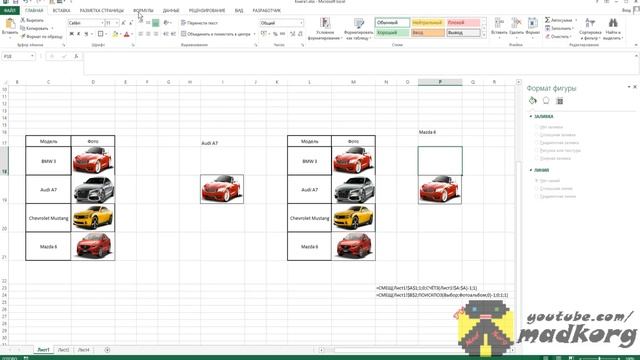Switch to the Insert (ВСТАВКА) tab

[62, 11]
